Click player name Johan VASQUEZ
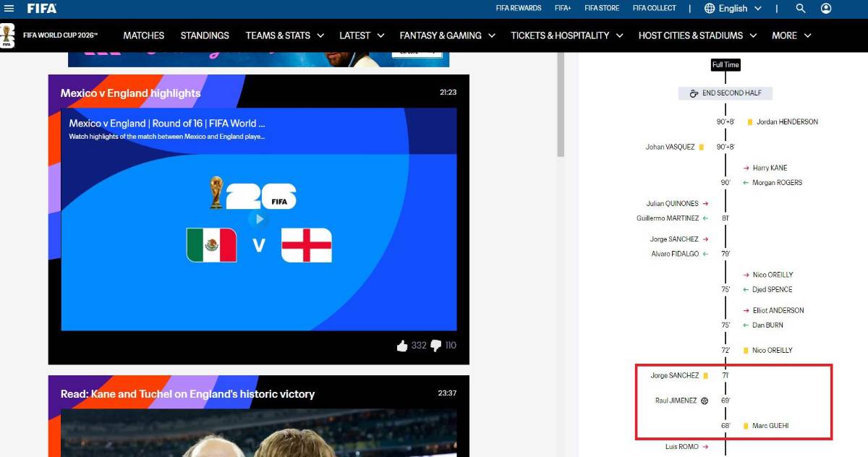Screen dimensions: 868x457 [x=671, y=147]
